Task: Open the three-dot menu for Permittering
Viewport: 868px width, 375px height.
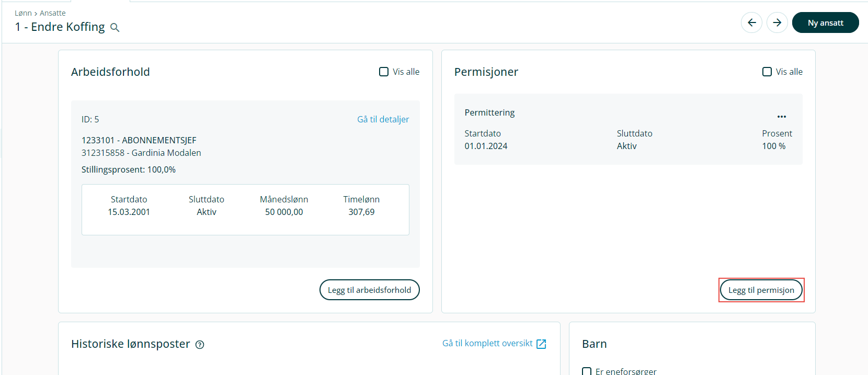Action: pos(781,117)
